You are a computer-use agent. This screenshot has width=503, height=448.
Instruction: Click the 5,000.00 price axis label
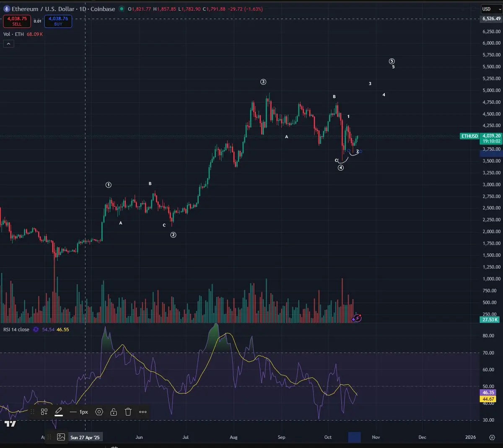[x=491, y=90]
